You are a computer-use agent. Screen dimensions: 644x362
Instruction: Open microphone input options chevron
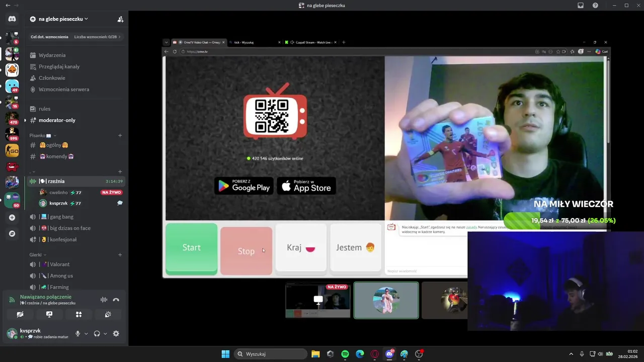(86, 334)
